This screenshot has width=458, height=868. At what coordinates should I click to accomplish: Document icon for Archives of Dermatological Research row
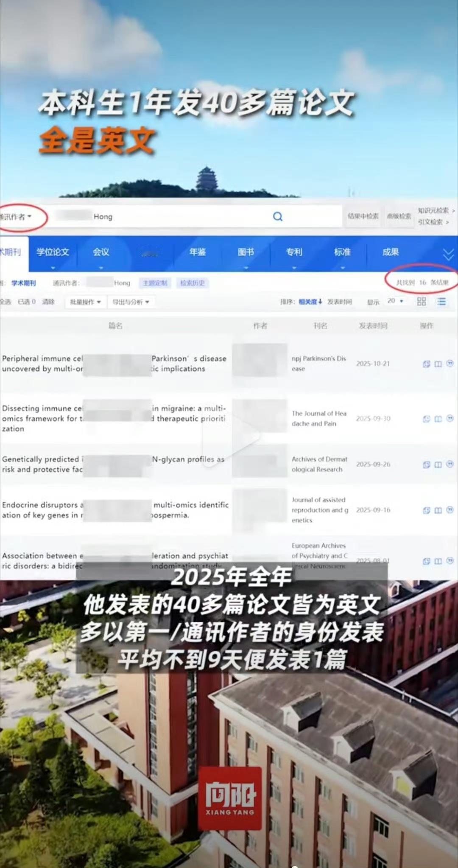pos(427,465)
